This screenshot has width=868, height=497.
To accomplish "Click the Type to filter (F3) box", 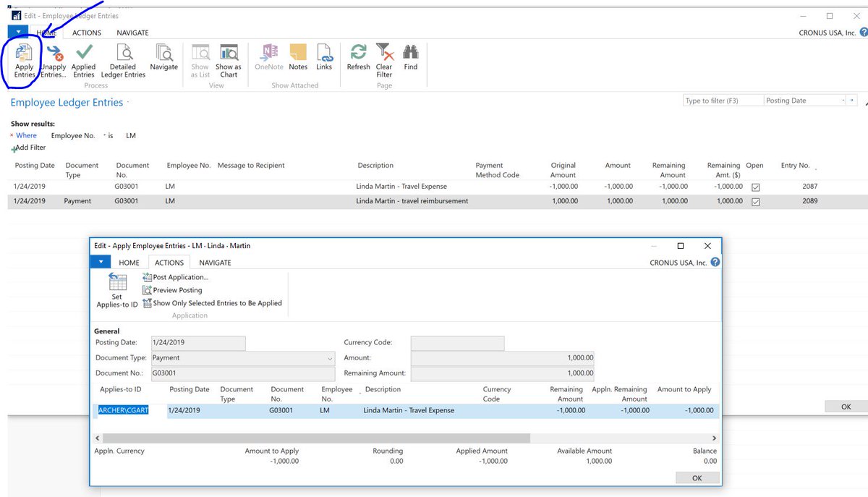I will coord(723,101).
